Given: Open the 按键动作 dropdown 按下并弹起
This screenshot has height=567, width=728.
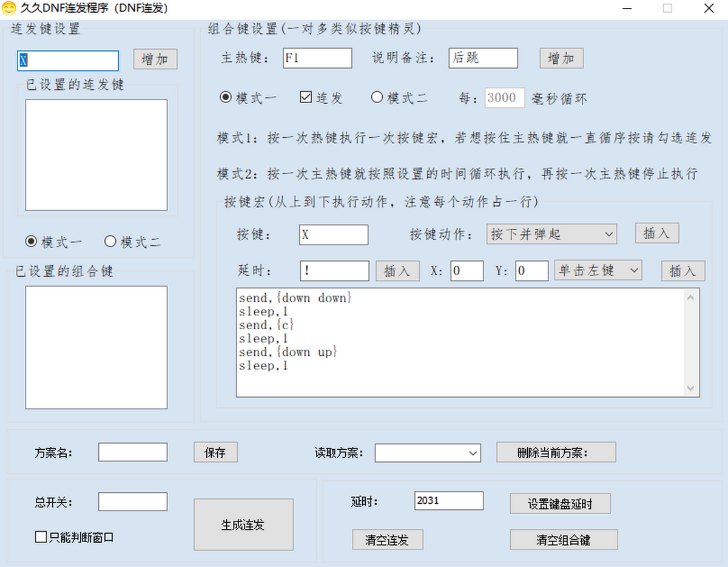Looking at the screenshot, I should click(551, 234).
